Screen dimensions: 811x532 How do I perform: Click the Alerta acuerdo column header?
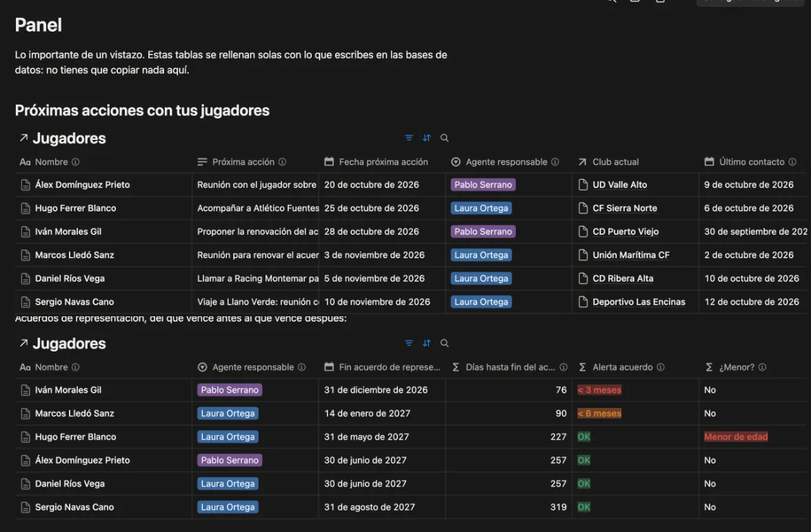(635, 367)
